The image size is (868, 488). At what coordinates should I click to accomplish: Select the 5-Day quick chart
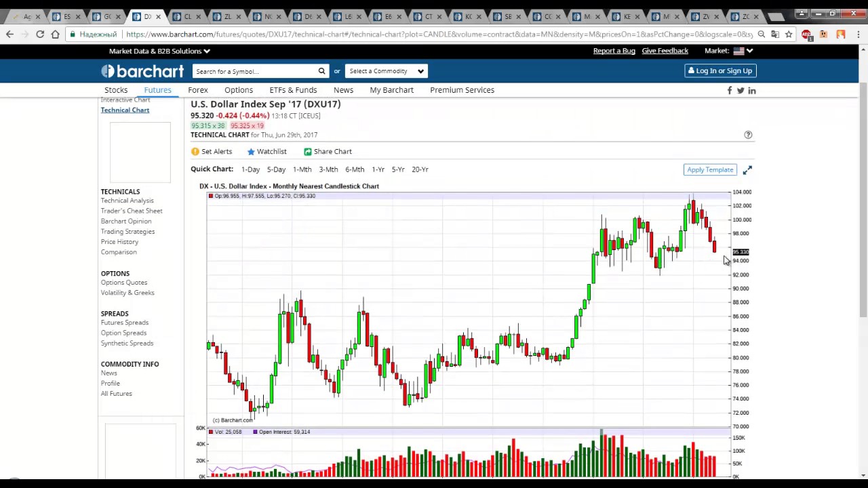tap(276, 169)
